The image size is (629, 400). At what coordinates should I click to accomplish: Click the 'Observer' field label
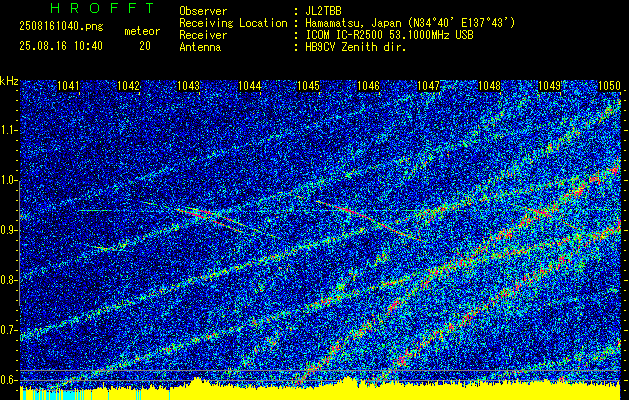coord(203,11)
